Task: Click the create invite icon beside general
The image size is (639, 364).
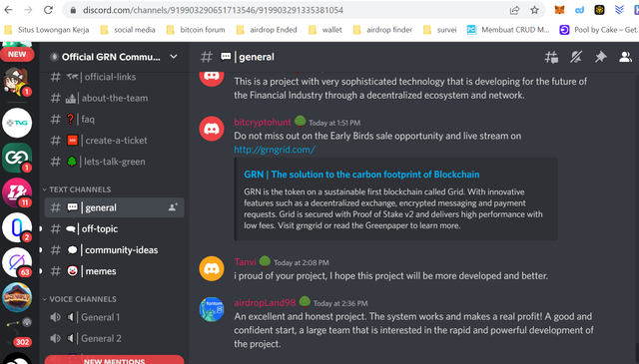Action: pyautogui.click(x=173, y=207)
